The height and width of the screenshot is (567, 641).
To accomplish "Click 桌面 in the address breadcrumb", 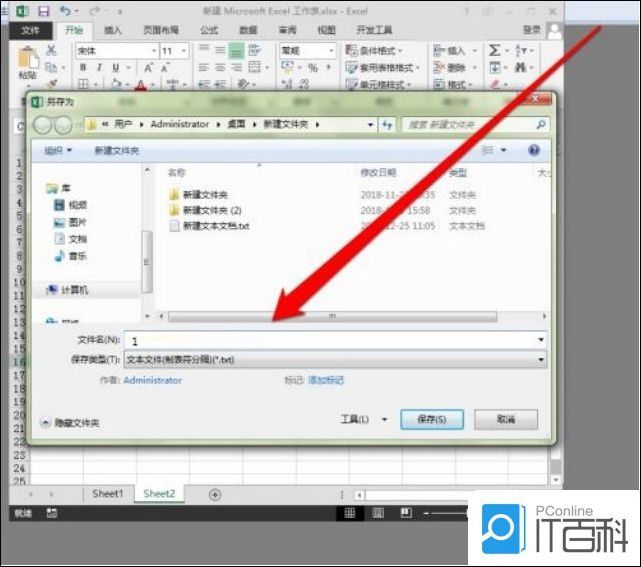I will (x=236, y=124).
